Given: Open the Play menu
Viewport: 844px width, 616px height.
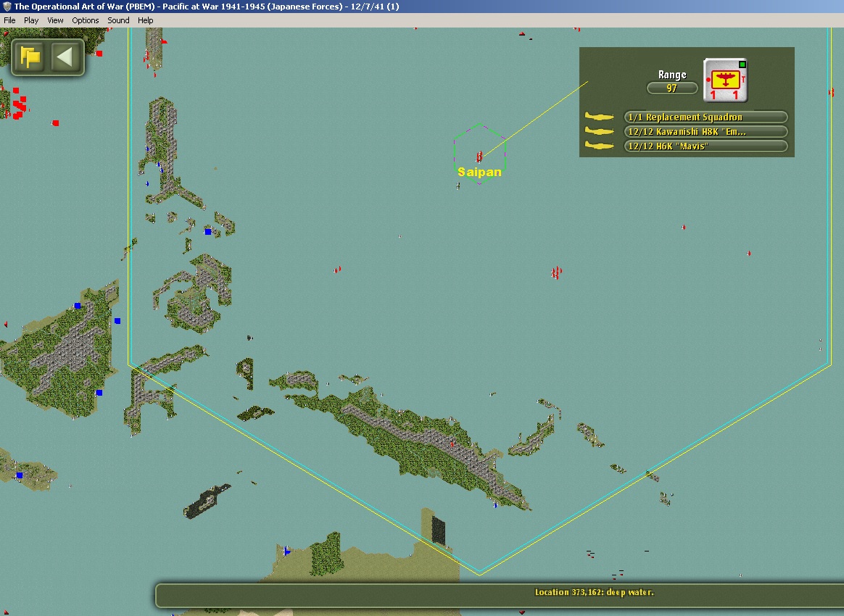Looking at the screenshot, I should click(31, 20).
